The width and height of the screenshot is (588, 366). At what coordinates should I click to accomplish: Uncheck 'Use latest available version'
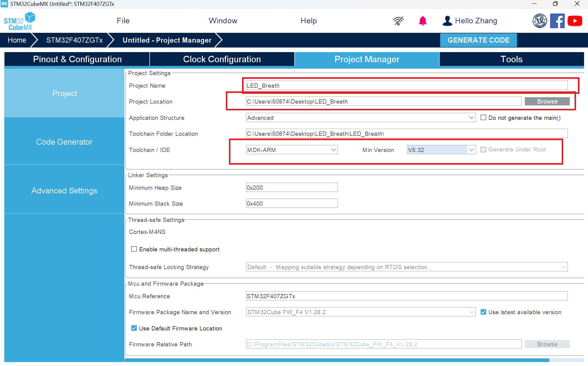click(x=483, y=312)
